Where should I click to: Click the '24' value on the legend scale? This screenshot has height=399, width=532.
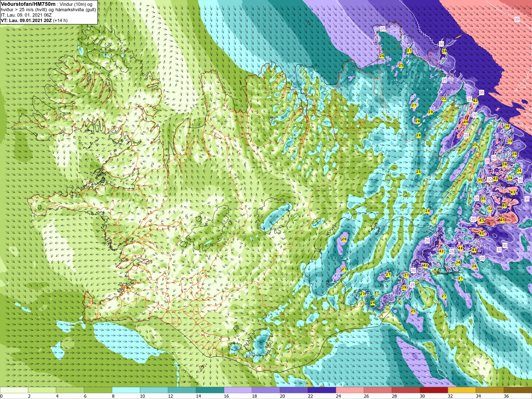[x=338, y=396]
